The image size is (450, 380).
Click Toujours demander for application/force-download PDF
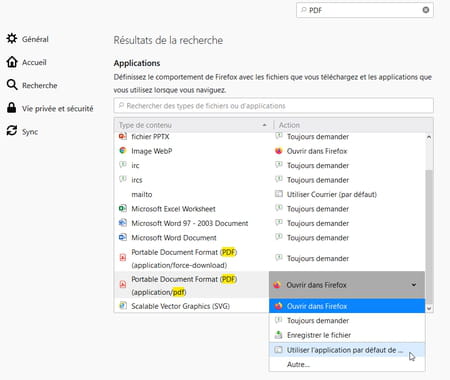(318, 258)
